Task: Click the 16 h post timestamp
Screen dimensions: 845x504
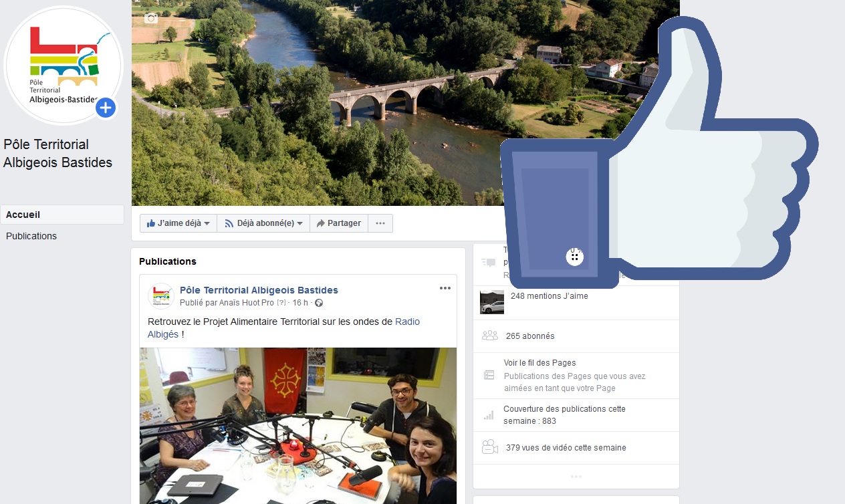Action: tap(300, 303)
